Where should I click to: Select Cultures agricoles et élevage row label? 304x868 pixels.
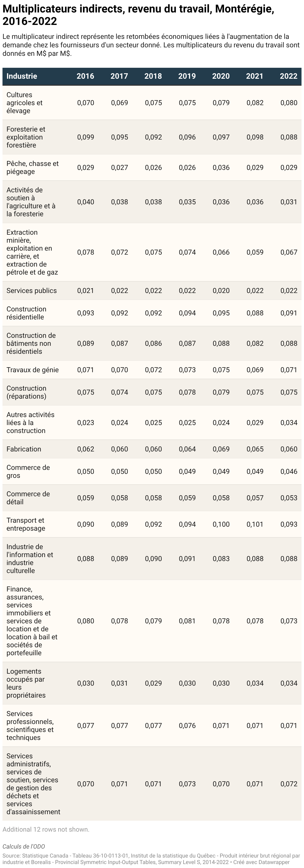point(25,103)
